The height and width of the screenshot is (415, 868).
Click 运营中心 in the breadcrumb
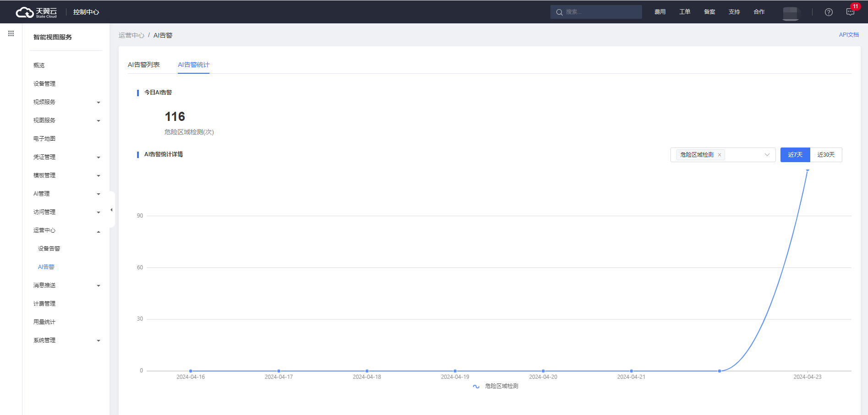131,35
